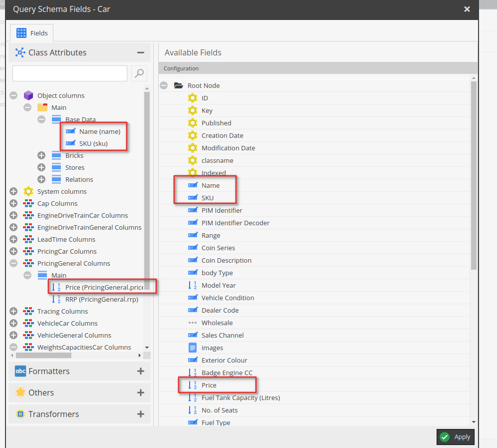Select the Modification Date field
The width and height of the screenshot is (497, 448).
click(x=228, y=148)
